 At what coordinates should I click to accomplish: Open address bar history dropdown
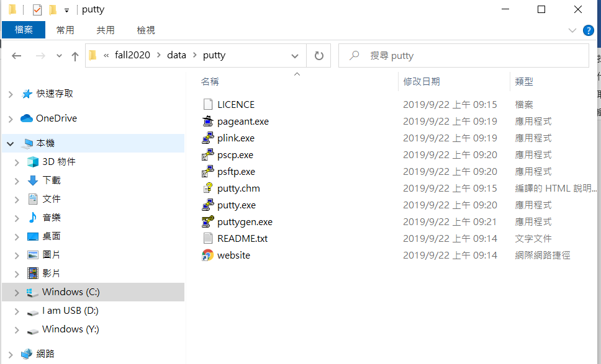click(295, 56)
